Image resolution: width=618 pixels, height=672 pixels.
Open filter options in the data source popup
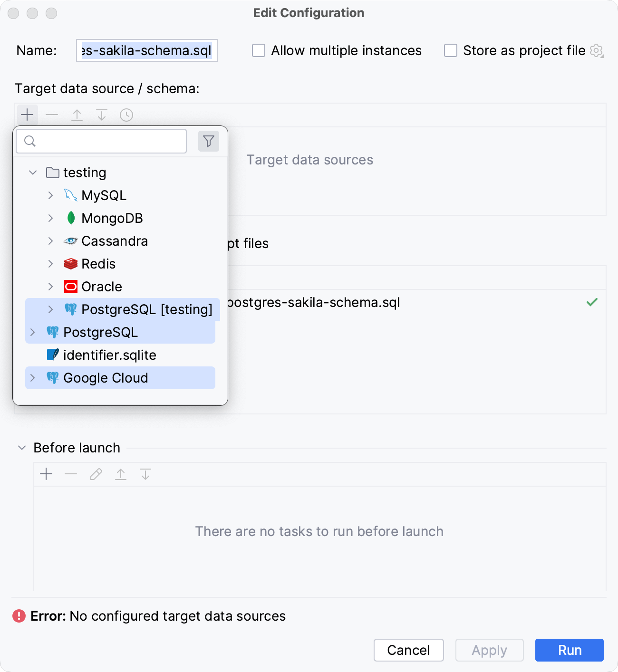[208, 141]
